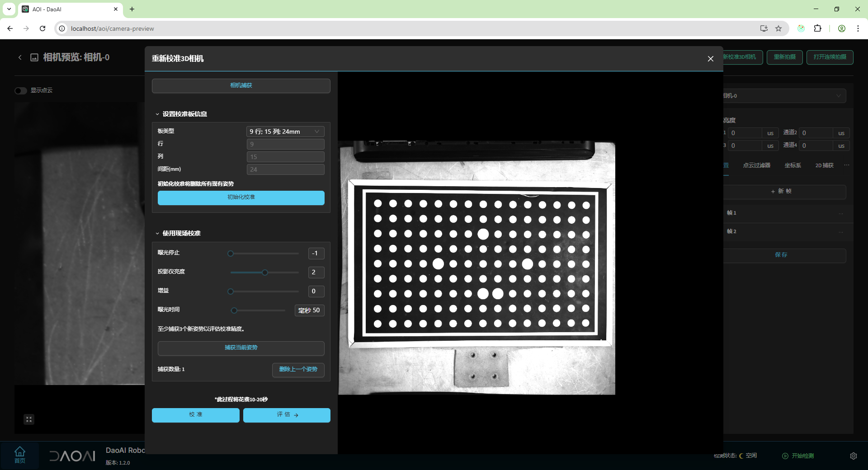
Task: Click the 校准 button
Action: point(196,415)
